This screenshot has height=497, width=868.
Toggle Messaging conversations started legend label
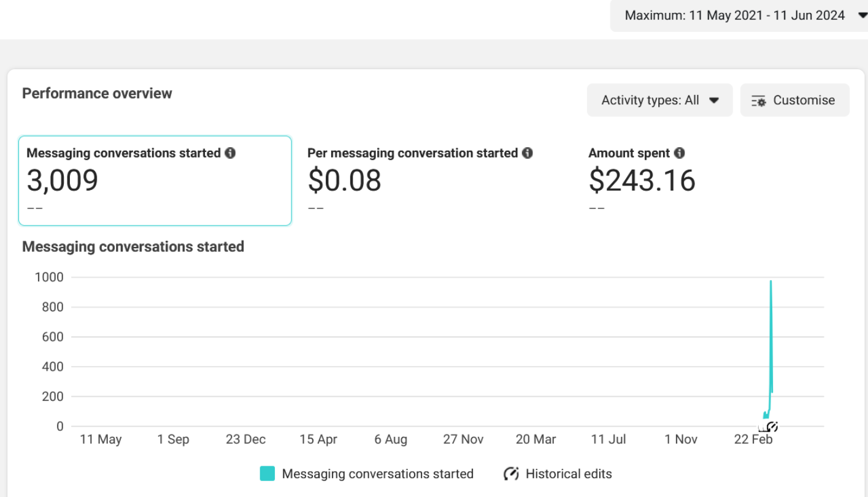tap(377, 474)
